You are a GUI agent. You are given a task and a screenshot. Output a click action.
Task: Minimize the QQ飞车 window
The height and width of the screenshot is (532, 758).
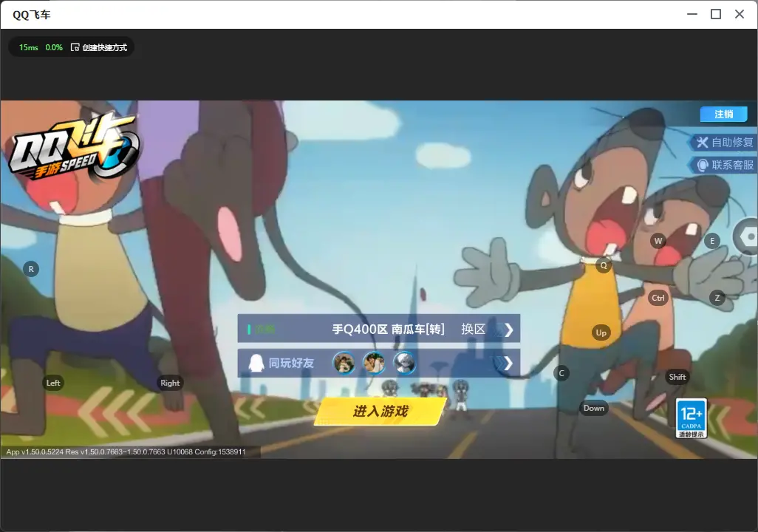(692, 15)
